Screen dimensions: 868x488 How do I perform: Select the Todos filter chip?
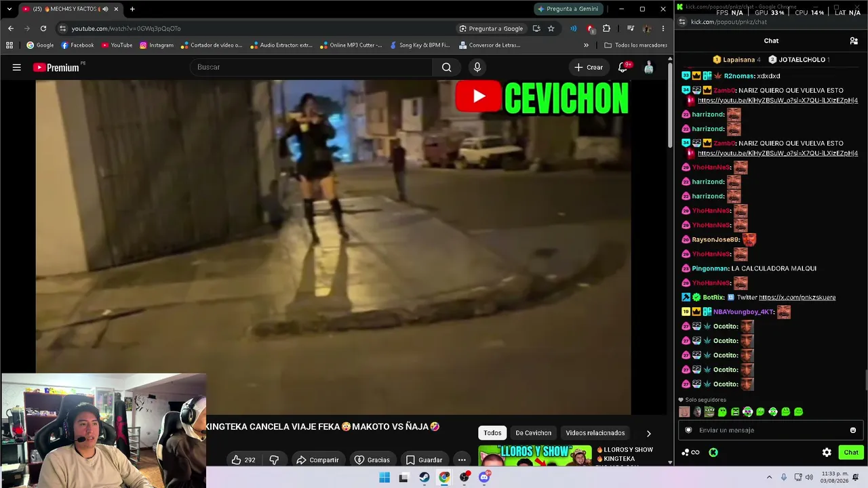pos(493,433)
